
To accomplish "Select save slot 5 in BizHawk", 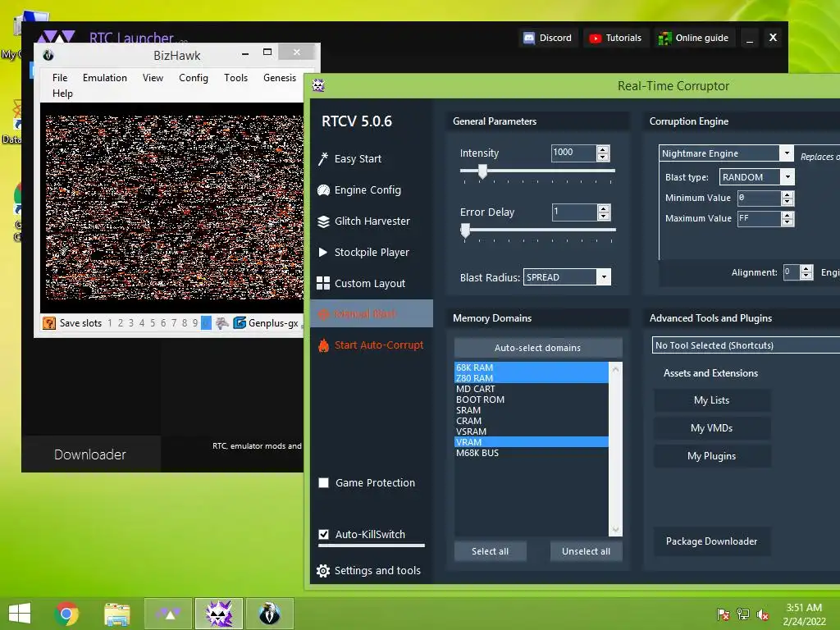I will (x=153, y=323).
